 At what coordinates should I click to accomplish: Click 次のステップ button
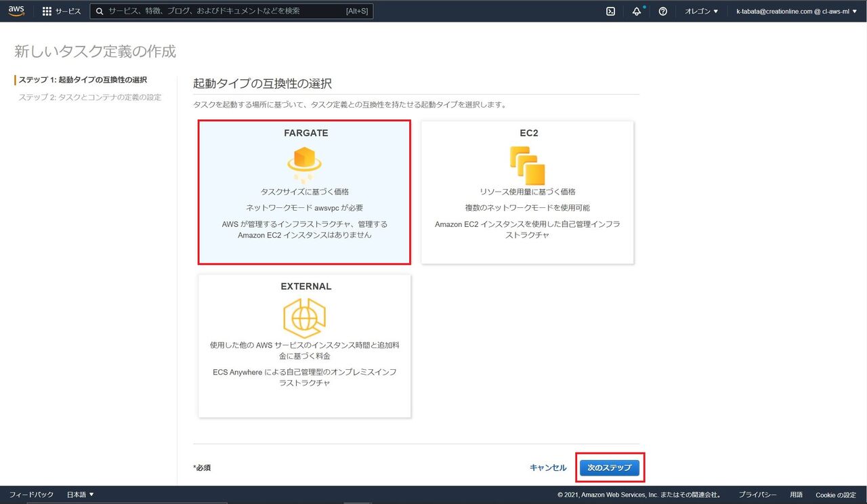(610, 467)
